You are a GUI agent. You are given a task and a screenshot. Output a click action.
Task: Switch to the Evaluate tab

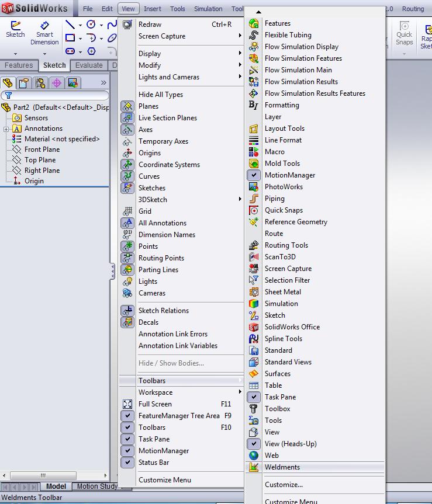(x=89, y=65)
